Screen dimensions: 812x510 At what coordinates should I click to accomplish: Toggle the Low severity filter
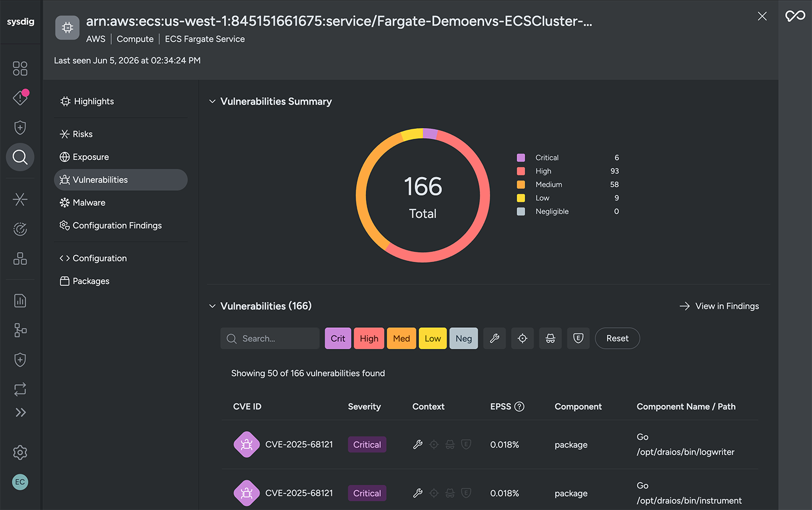pos(432,339)
